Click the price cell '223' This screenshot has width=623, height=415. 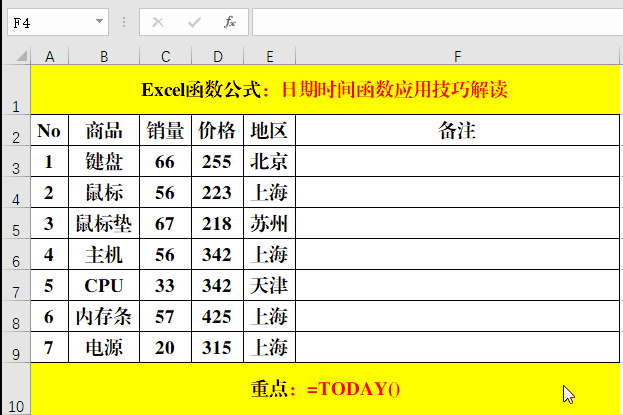(x=218, y=192)
